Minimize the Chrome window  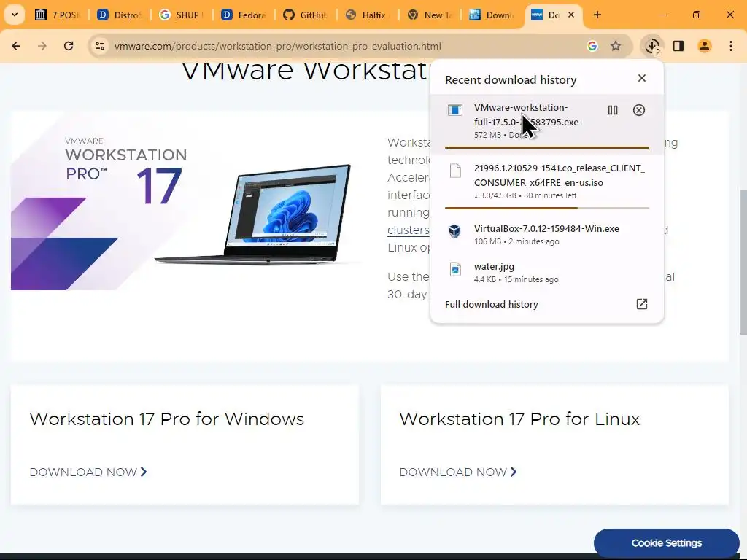[662, 15]
